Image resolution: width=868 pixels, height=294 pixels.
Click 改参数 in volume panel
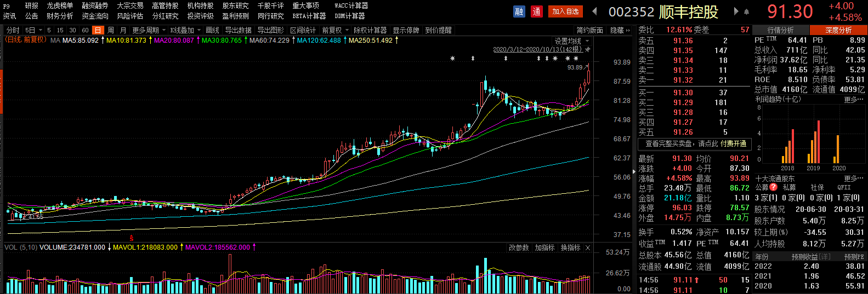point(519,248)
